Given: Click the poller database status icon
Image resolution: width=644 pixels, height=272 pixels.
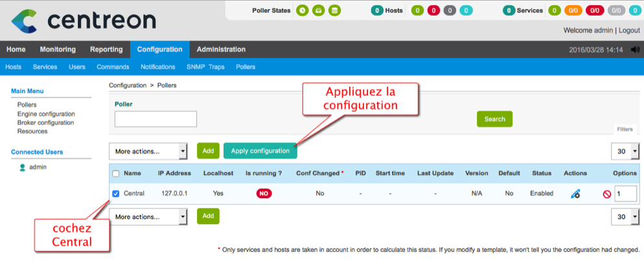Looking at the screenshot, I should (x=334, y=10).
